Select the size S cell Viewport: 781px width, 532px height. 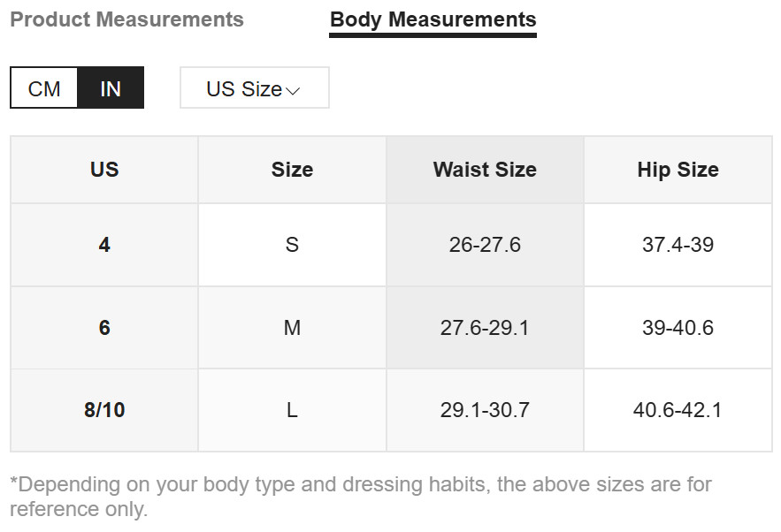(292, 245)
